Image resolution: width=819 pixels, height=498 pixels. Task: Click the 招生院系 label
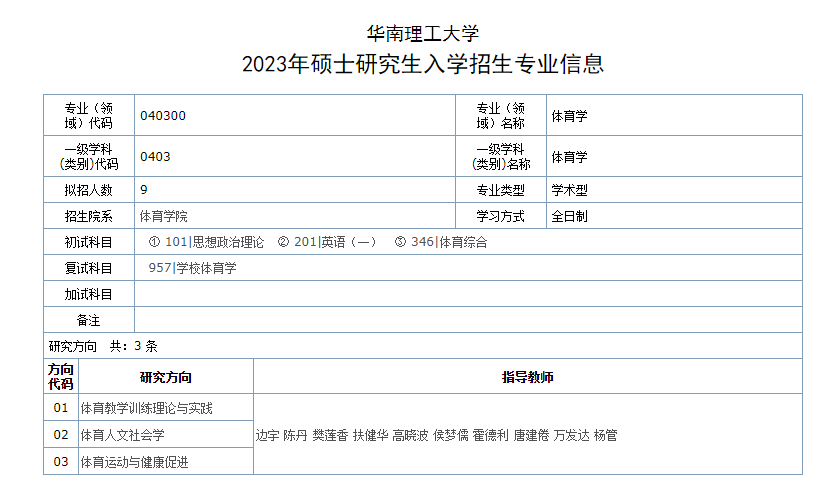89,216
